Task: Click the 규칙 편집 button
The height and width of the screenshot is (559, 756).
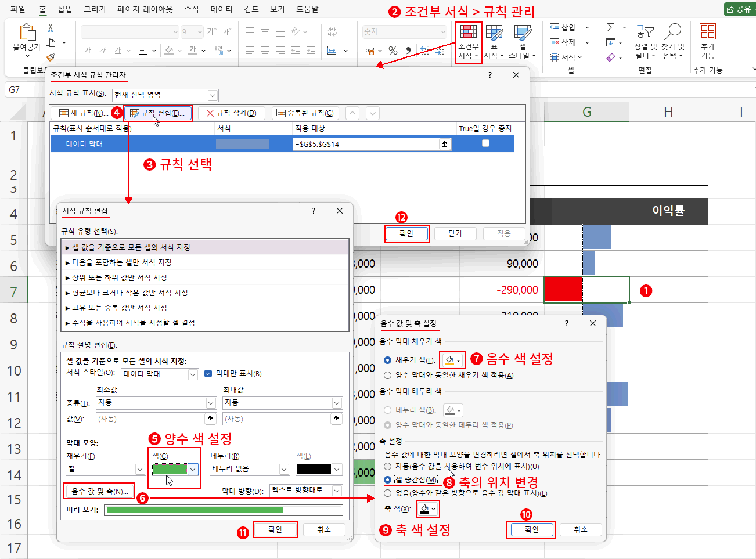Action: (157, 113)
